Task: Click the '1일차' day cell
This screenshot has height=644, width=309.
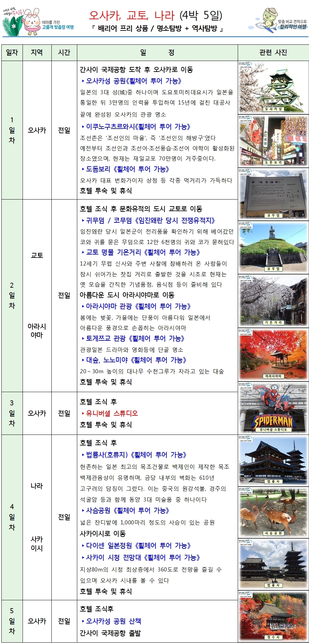Action: coord(12,130)
